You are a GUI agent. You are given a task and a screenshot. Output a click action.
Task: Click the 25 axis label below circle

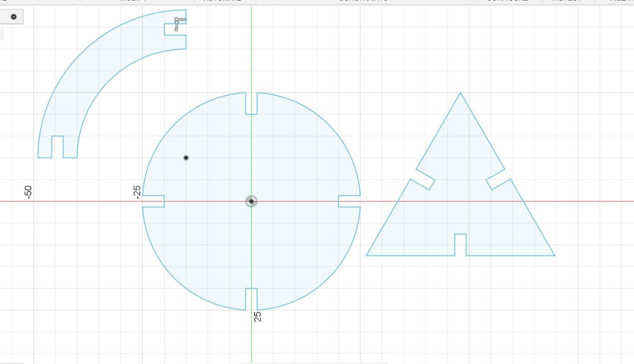point(258,317)
